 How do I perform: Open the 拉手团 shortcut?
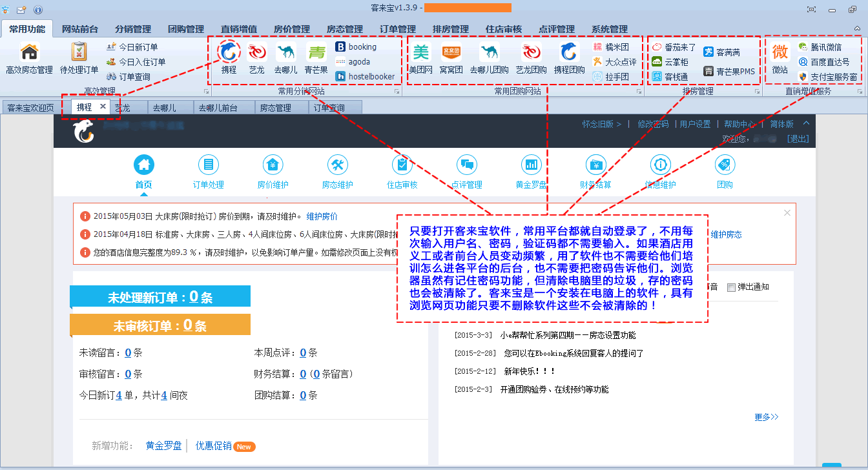610,77
